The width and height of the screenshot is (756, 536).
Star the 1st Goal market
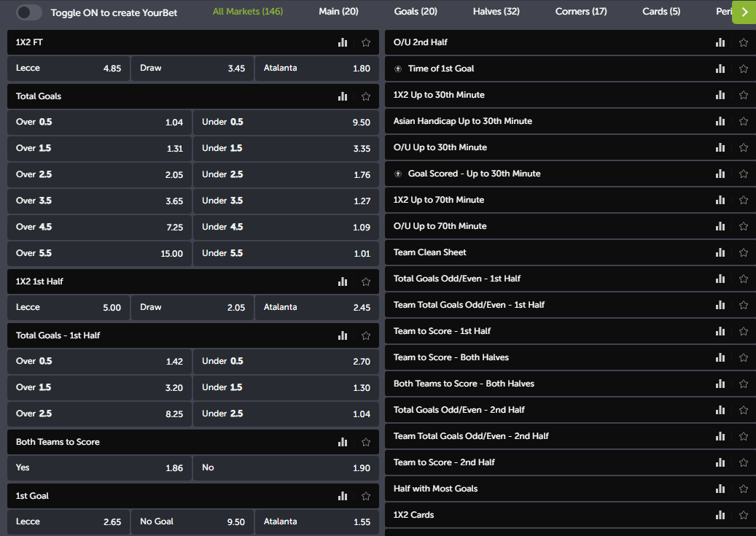(x=366, y=496)
